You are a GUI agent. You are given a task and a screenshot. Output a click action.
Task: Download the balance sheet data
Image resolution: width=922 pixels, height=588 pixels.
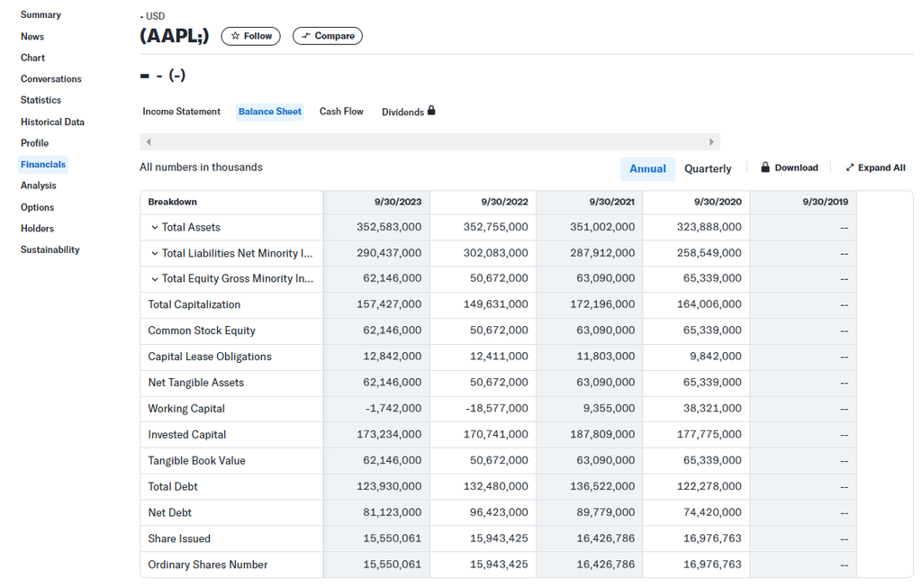(790, 167)
